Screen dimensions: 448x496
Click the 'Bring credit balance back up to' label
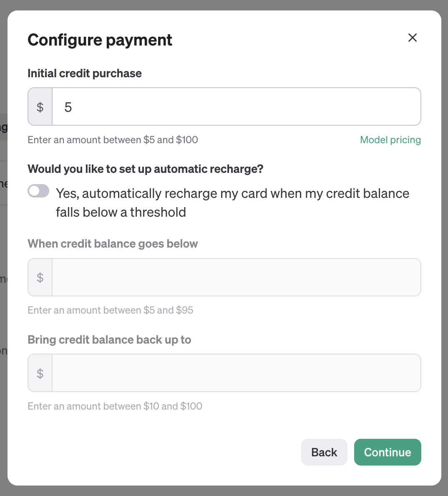click(109, 340)
